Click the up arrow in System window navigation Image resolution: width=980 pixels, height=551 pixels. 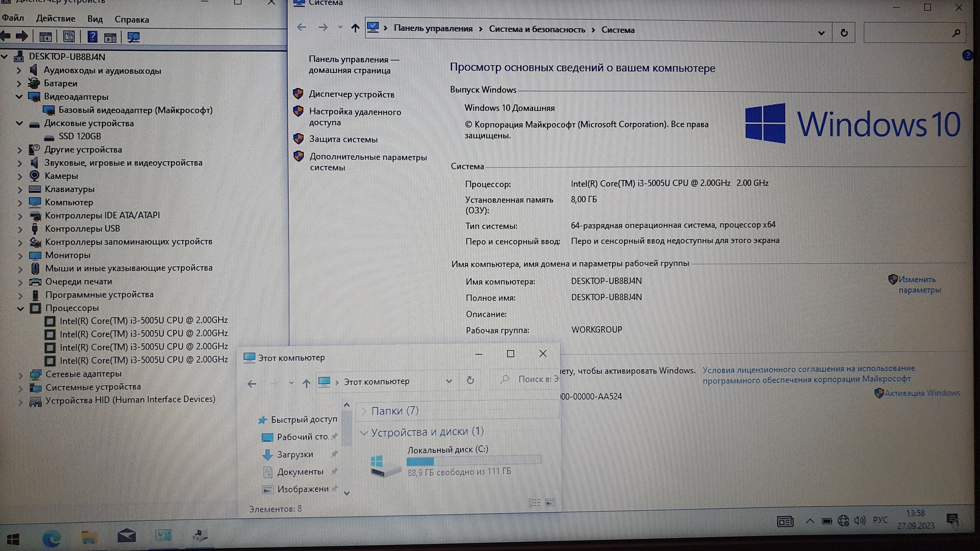pos(355,28)
